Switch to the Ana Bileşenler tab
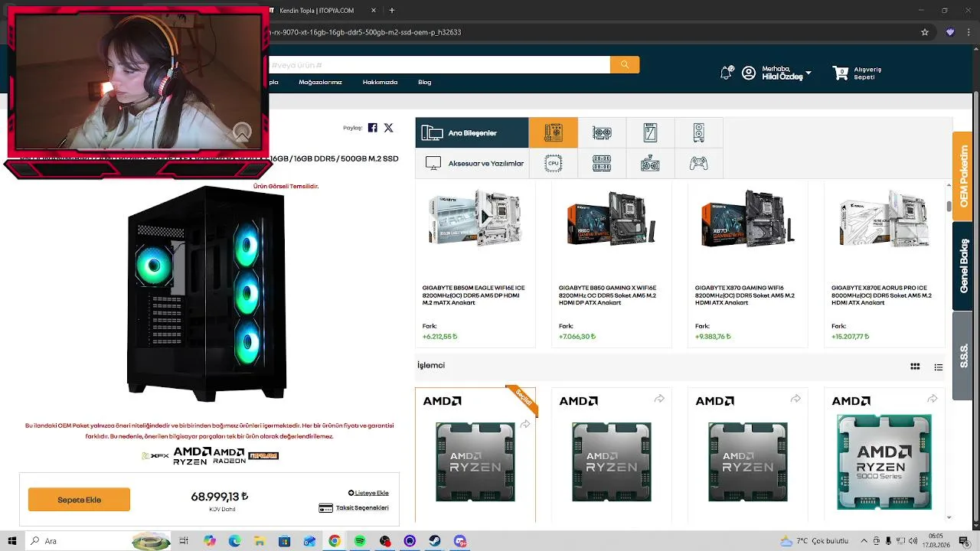Screen dimensions: 980x551 tap(472, 132)
